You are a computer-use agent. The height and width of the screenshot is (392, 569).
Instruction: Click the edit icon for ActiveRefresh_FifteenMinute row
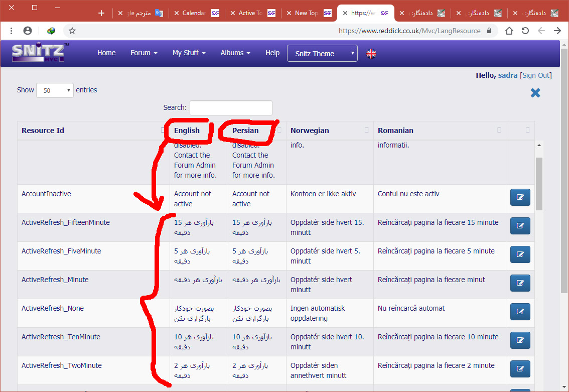click(x=520, y=226)
